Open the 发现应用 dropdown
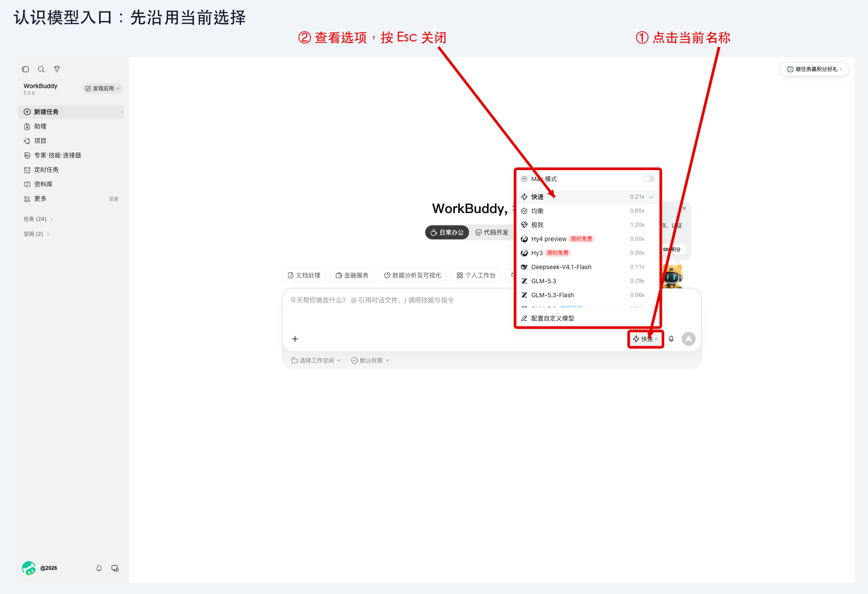 click(x=103, y=89)
